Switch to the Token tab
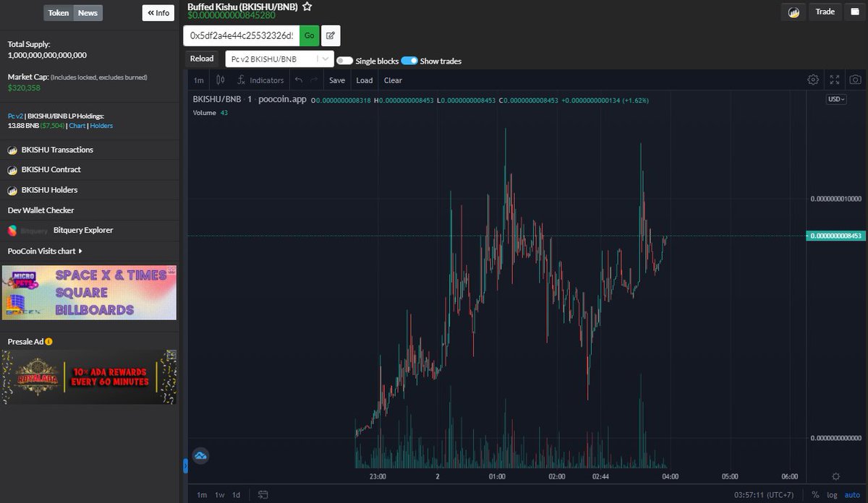868x503 pixels. (59, 13)
